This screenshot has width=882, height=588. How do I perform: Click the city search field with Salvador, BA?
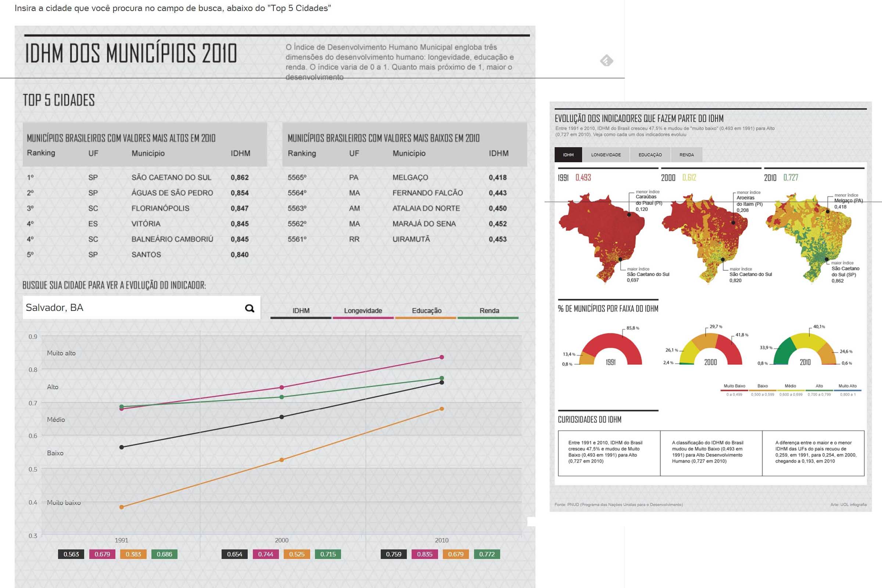[131, 308]
